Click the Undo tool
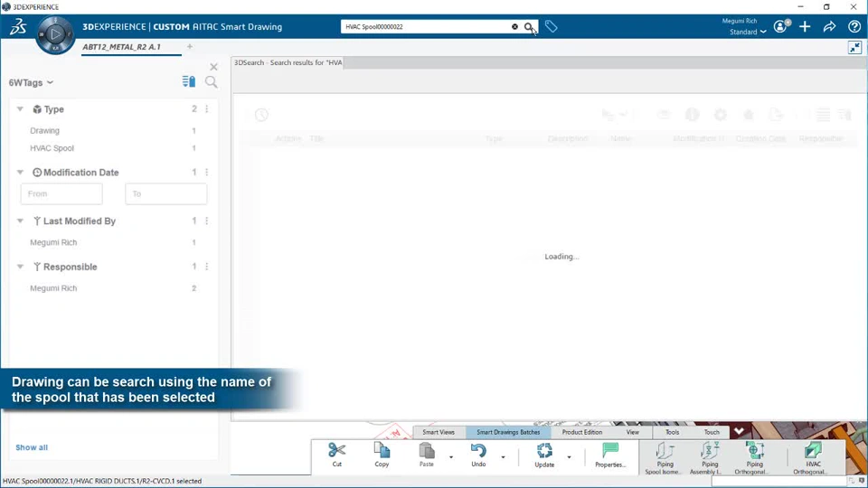The height and width of the screenshot is (488, 868). point(478,455)
